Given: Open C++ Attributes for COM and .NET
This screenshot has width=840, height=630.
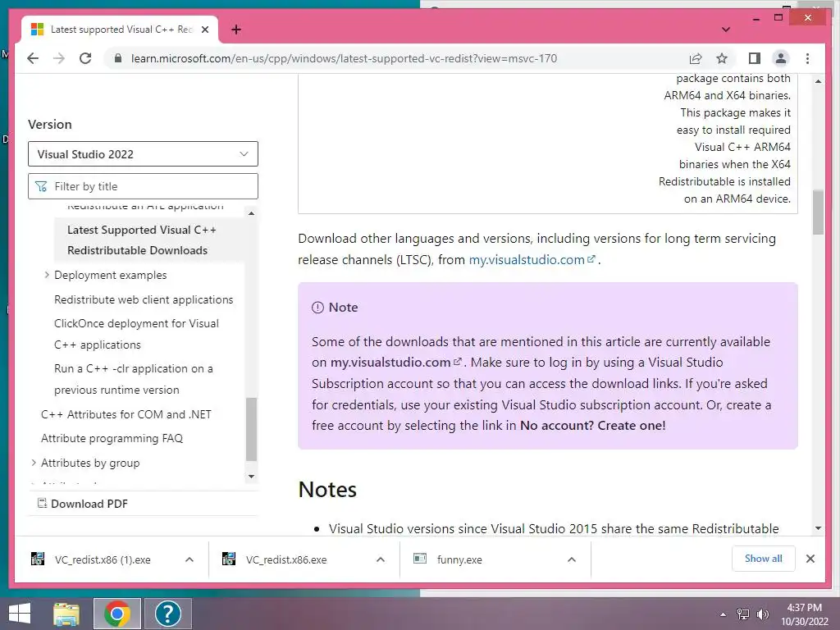Looking at the screenshot, I should 126,414.
